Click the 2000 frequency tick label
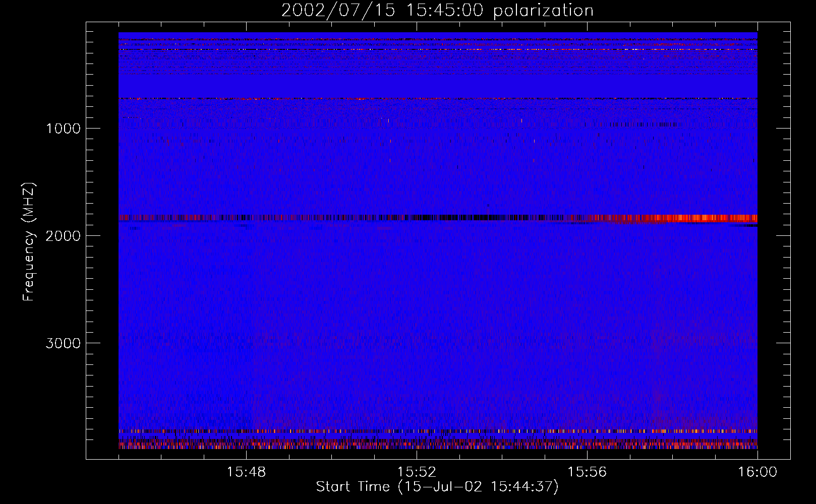 (x=63, y=235)
